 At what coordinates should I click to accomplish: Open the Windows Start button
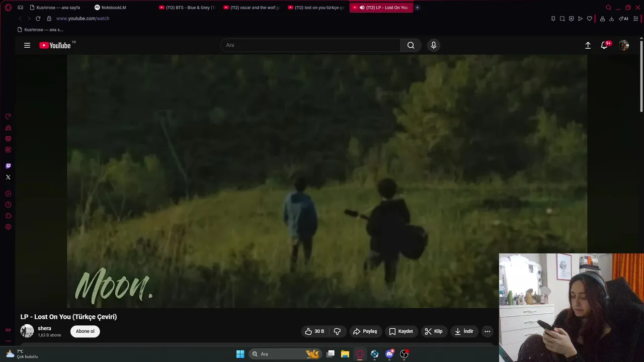(240, 354)
